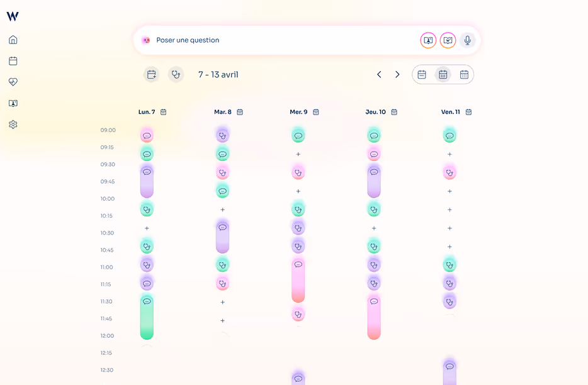Go to the next week with the right chevron

pos(397,74)
